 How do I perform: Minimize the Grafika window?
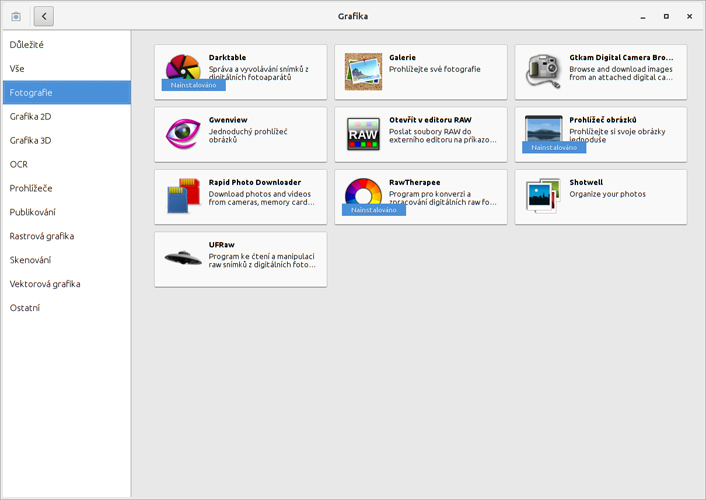(x=643, y=17)
